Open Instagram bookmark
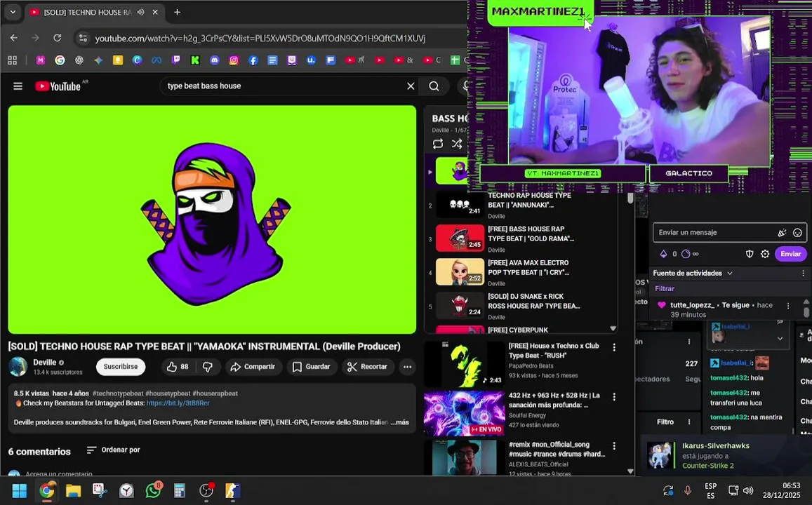 (234, 60)
